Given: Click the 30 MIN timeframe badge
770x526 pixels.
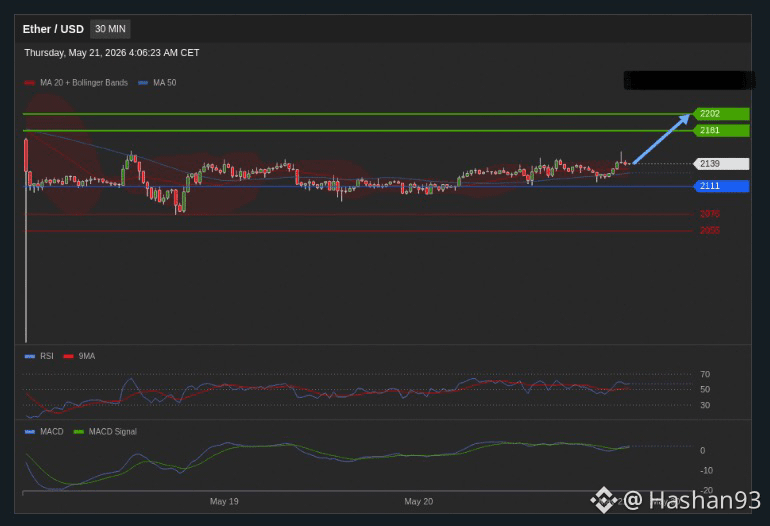Looking at the screenshot, I should click(110, 29).
